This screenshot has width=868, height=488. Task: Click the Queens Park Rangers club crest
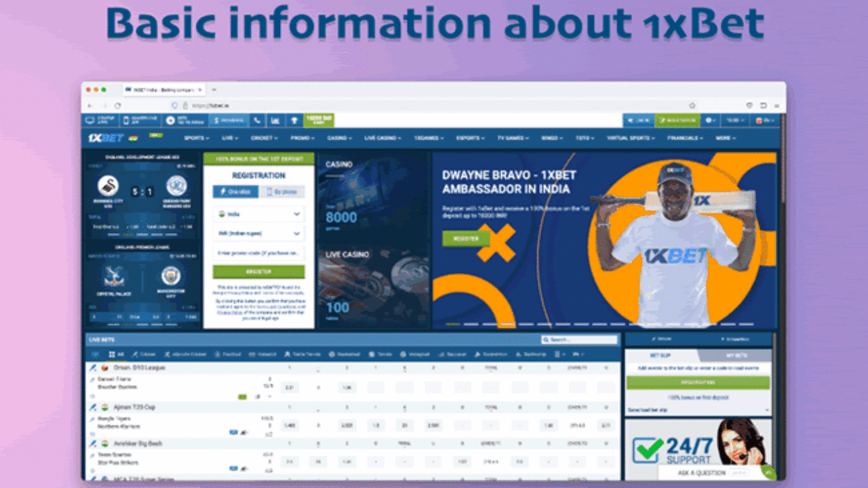176,186
